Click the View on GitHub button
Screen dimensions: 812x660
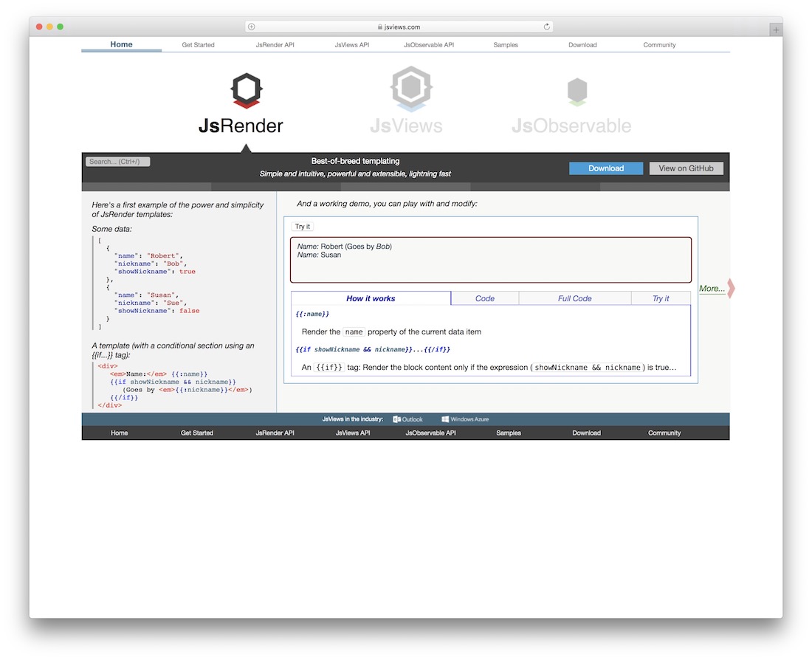tap(687, 168)
